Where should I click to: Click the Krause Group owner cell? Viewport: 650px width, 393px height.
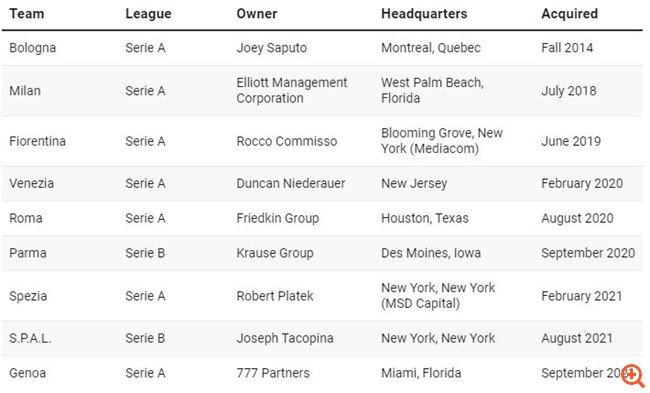pyautogui.click(x=275, y=253)
